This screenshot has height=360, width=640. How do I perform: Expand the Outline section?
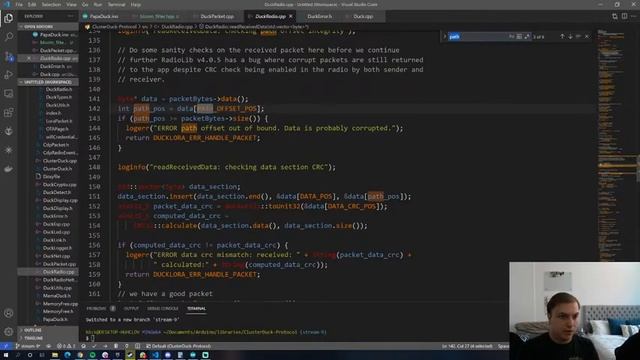(48, 330)
